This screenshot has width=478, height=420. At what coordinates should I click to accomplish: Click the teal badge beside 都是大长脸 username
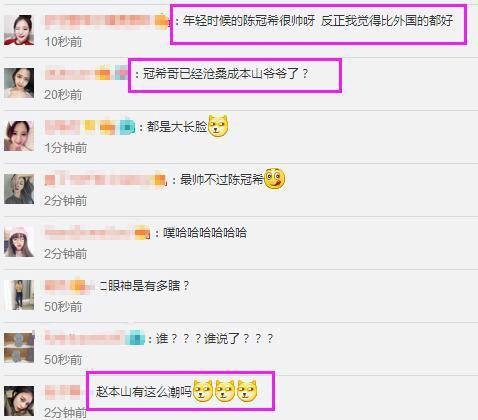click(127, 127)
